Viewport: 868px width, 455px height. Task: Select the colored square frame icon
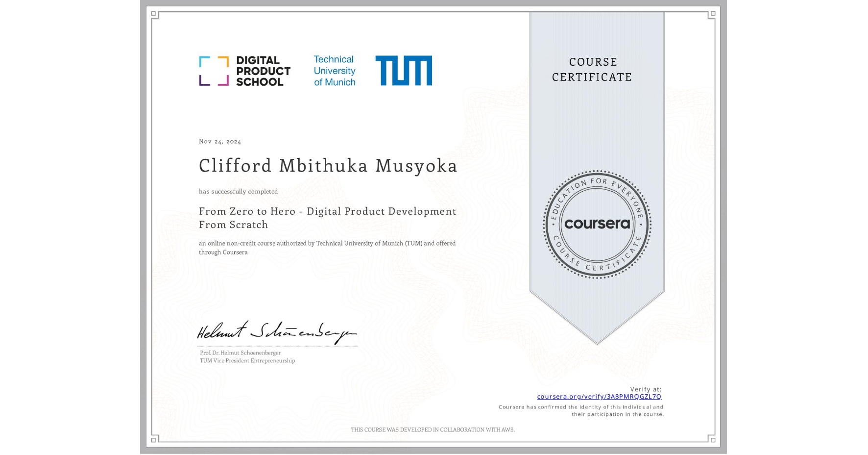point(214,70)
